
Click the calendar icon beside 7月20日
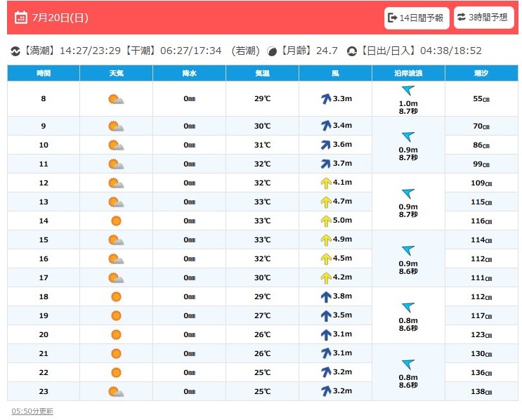click(x=21, y=18)
